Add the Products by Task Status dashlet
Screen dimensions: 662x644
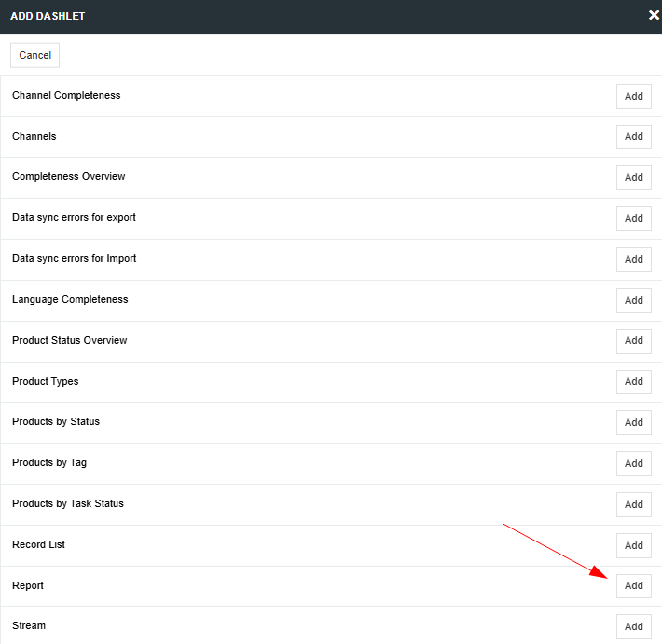click(x=634, y=504)
